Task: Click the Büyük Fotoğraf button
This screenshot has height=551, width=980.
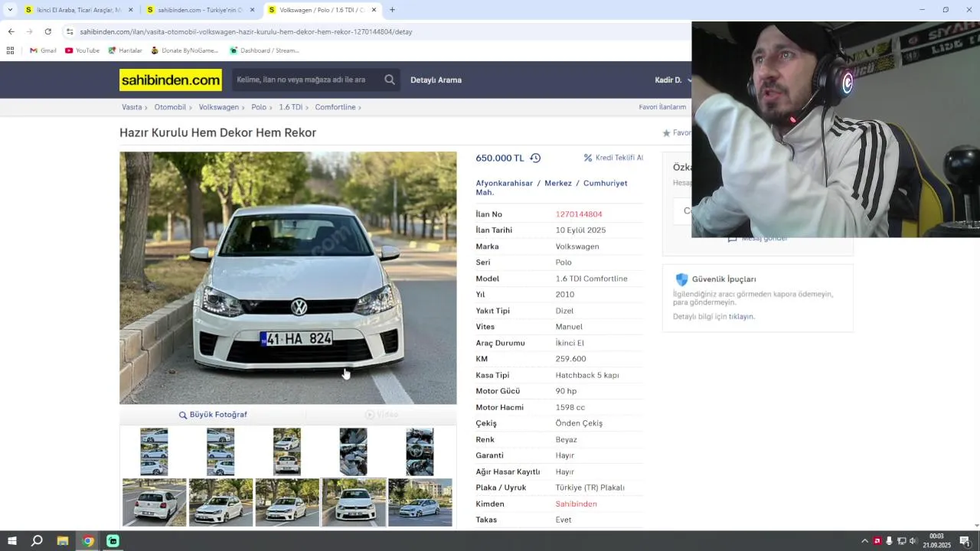Action: pos(213,415)
